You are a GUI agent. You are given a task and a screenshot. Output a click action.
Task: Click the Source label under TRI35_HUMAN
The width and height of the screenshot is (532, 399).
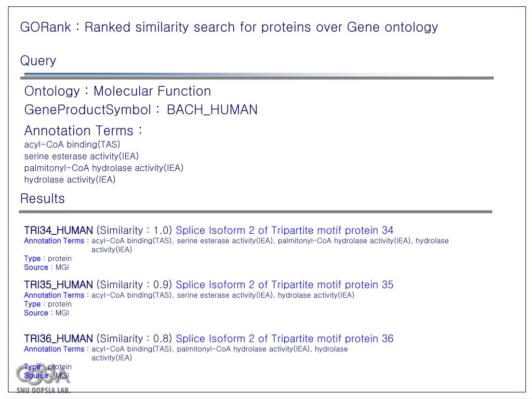[x=36, y=313]
